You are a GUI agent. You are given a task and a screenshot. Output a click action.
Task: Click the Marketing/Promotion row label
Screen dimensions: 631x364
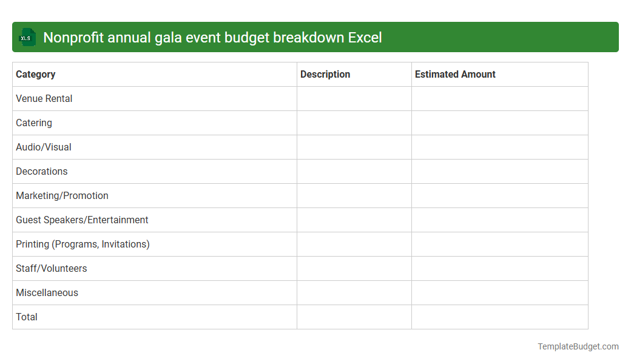pos(62,195)
